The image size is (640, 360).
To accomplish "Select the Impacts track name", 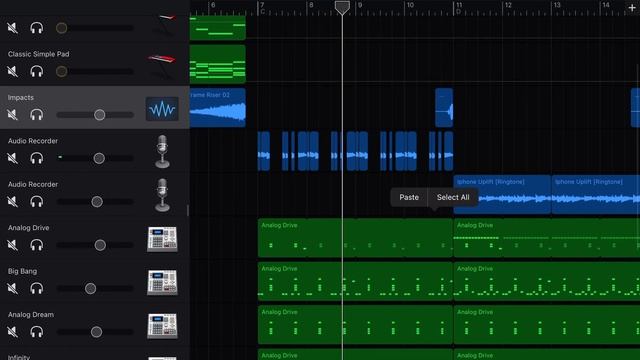I will coord(20,98).
